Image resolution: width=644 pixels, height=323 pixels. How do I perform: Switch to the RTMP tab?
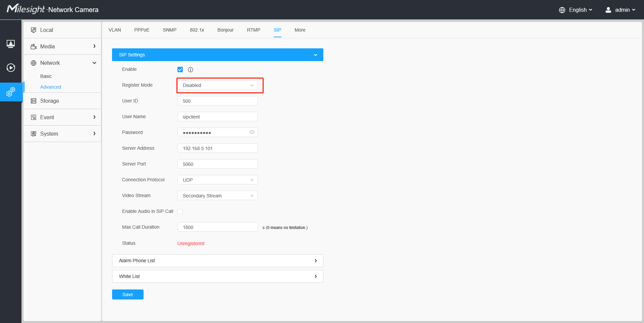tap(254, 30)
